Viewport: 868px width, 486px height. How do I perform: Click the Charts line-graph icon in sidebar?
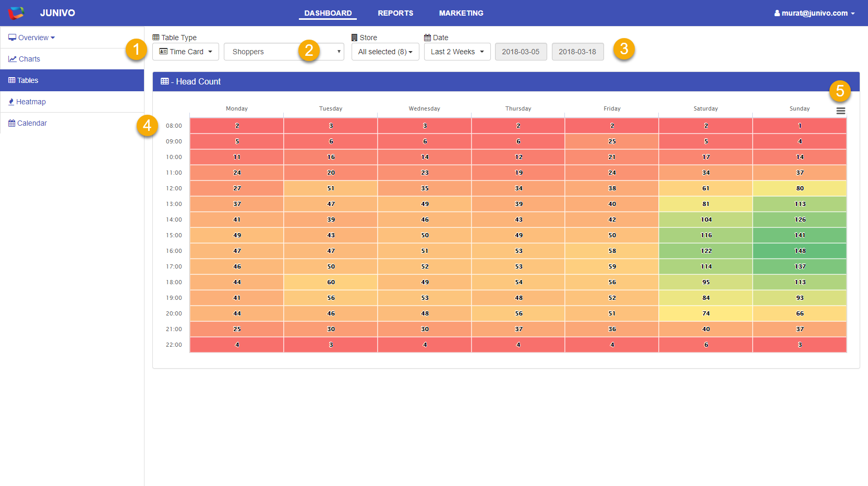[12, 59]
